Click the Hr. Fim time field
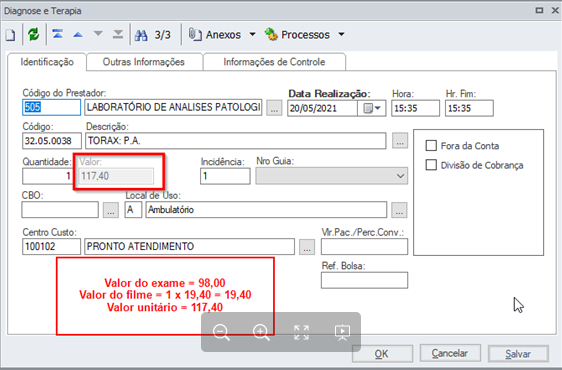The width and height of the screenshot is (562, 370). [x=469, y=108]
